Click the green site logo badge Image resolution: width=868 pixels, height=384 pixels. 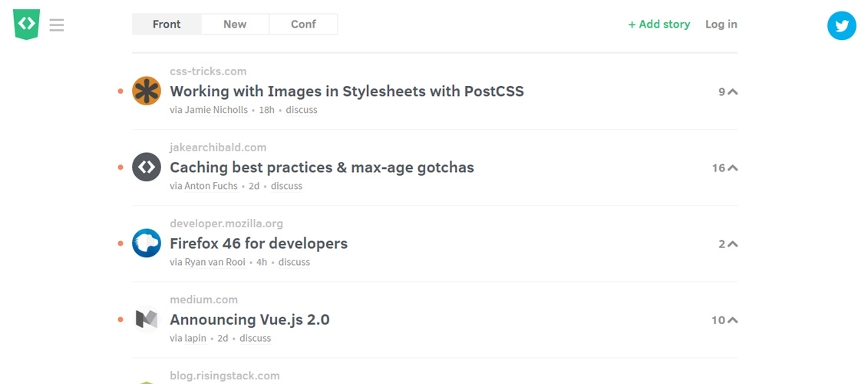coord(27,25)
